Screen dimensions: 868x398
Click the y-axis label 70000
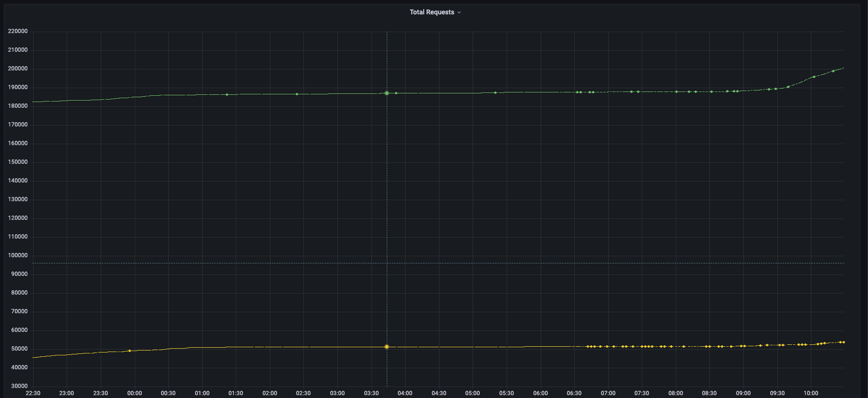20,311
